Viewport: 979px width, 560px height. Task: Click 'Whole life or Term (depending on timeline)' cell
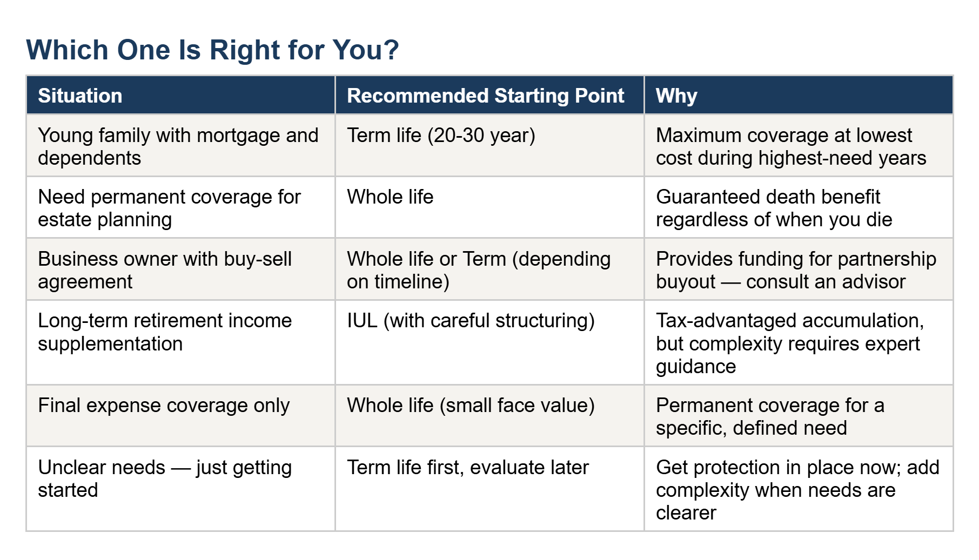(490, 269)
